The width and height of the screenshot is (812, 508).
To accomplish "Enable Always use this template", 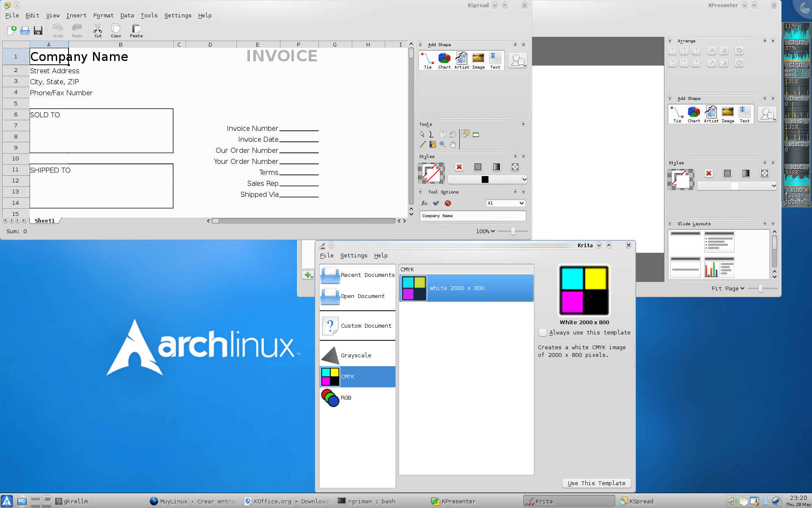I will click(543, 333).
